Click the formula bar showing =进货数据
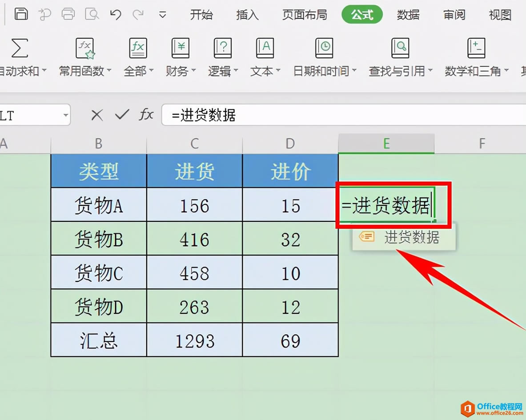This screenshot has height=420, width=526. [344, 115]
